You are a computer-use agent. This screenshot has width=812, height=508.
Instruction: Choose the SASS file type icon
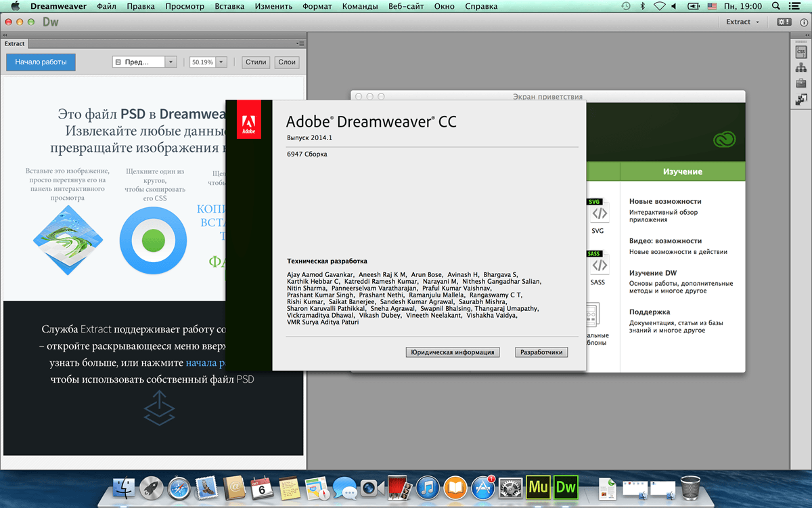597,263
